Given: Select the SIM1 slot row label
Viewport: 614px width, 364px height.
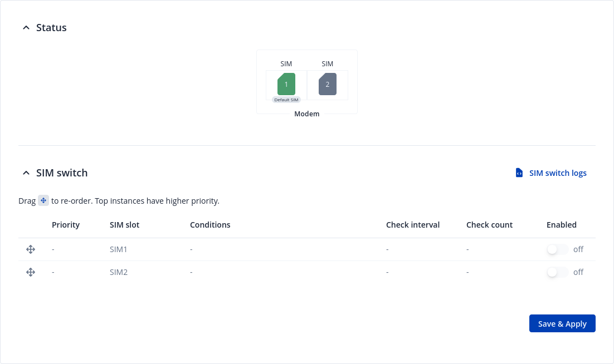Looking at the screenshot, I should point(119,249).
